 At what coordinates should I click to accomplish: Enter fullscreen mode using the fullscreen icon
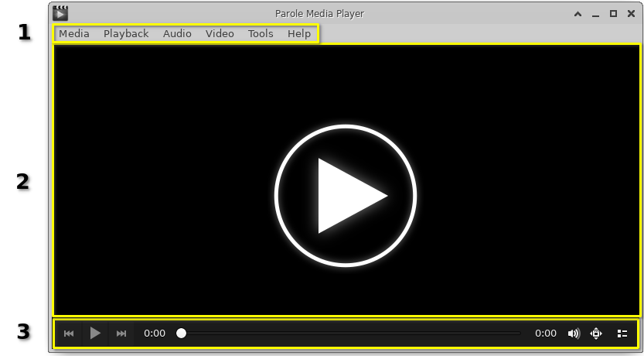[x=596, y=334]
